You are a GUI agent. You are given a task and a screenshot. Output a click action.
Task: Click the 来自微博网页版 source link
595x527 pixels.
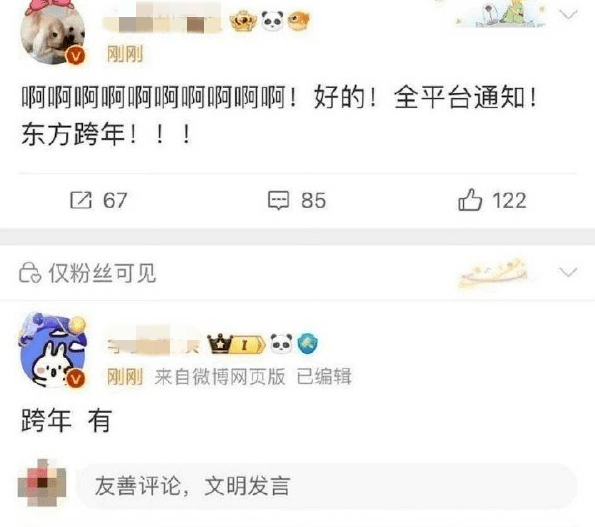[220, 376]
